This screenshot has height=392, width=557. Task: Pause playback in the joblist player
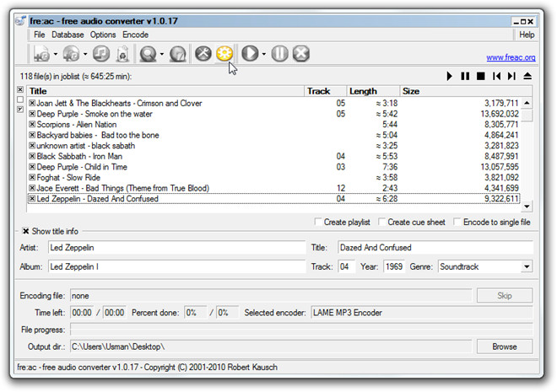(x=465, y=76)
